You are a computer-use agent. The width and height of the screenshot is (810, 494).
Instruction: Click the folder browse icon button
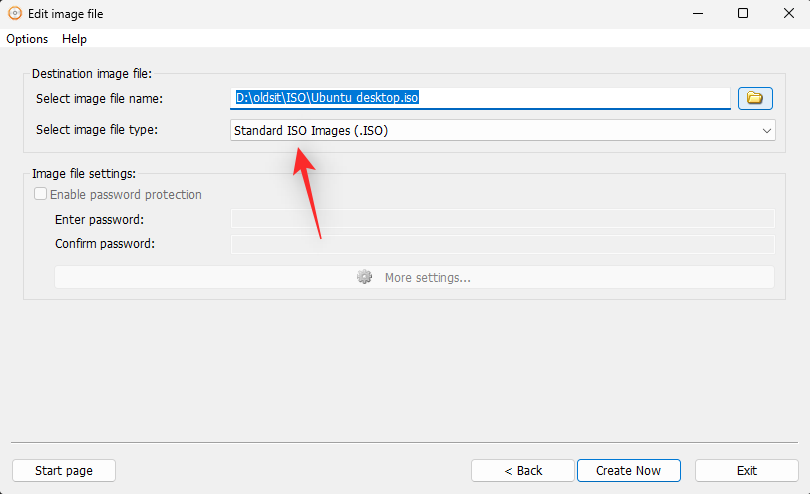(755, 98)
